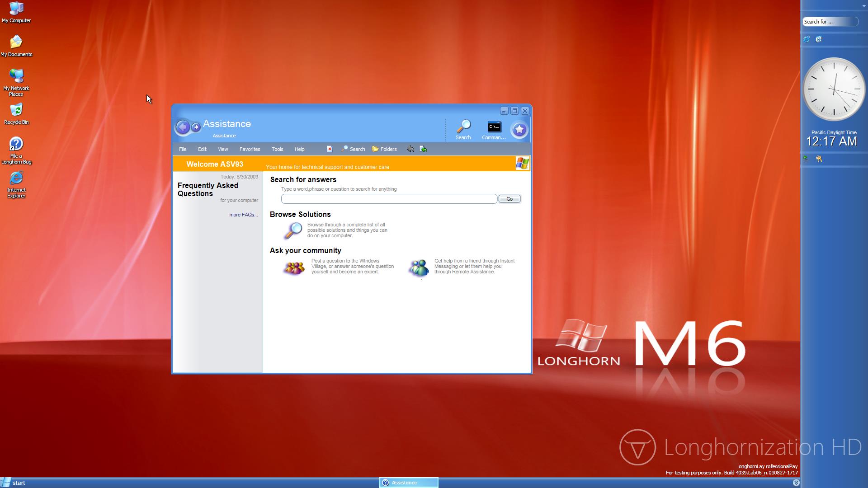The height and width of the screenshot is (488, 868).
Task: Click the sidebar Search for box
Action: (829, 22)
